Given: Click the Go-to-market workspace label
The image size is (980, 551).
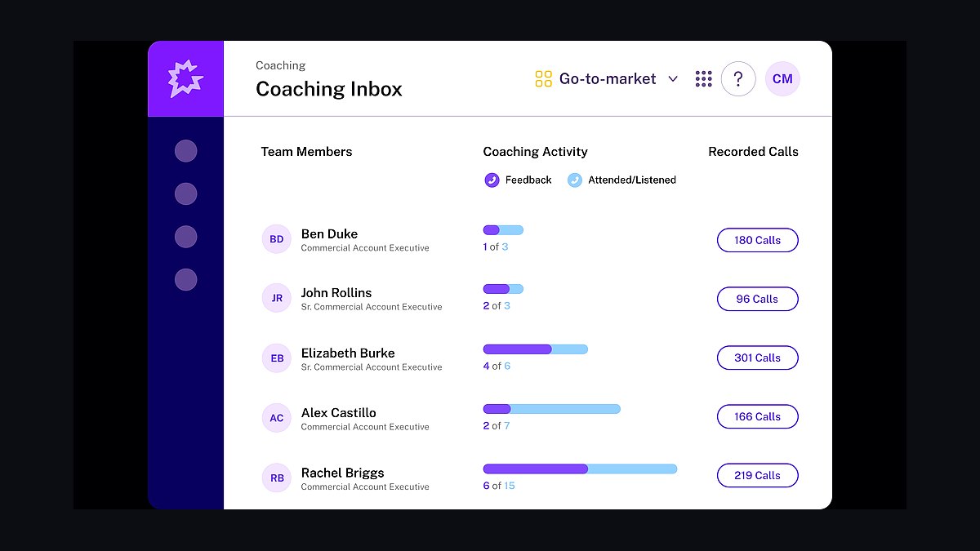Looking at the screenshot, I should 608,79.
